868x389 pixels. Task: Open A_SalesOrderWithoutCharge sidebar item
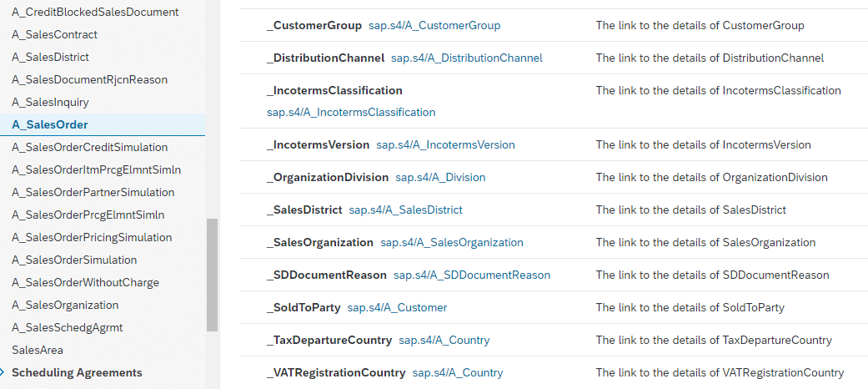85,282
